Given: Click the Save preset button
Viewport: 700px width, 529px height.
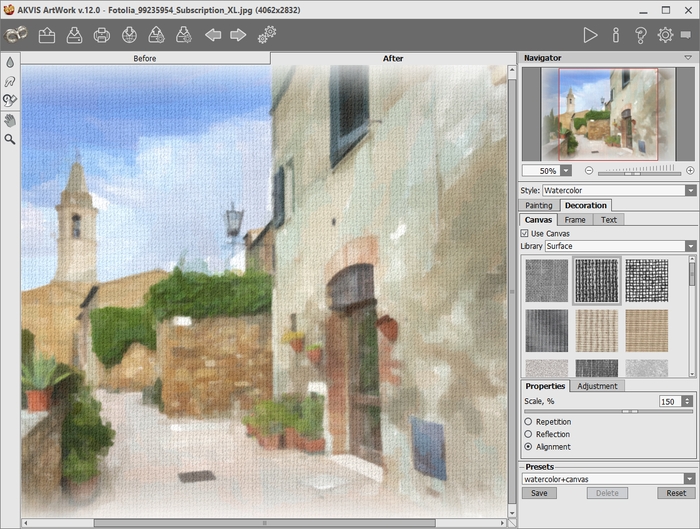Looking at the screenshot, I should pyautogui.click(x=538, y=493).
